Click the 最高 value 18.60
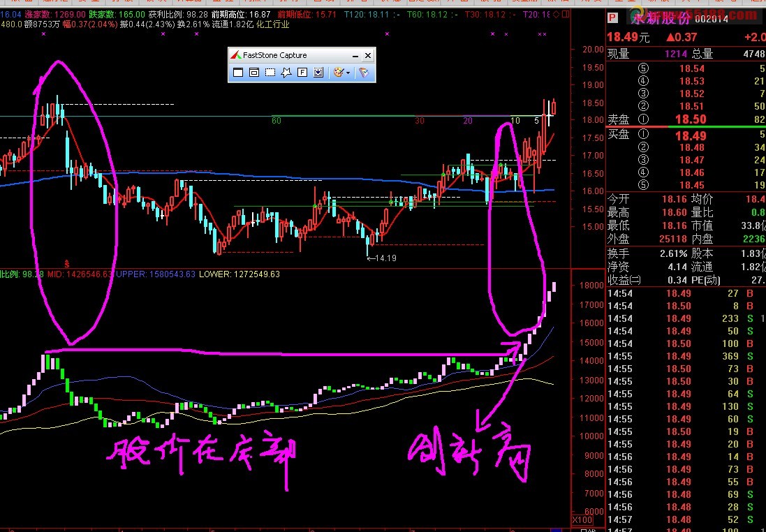This screenshot has height=532, width=766. click(674, 212)
